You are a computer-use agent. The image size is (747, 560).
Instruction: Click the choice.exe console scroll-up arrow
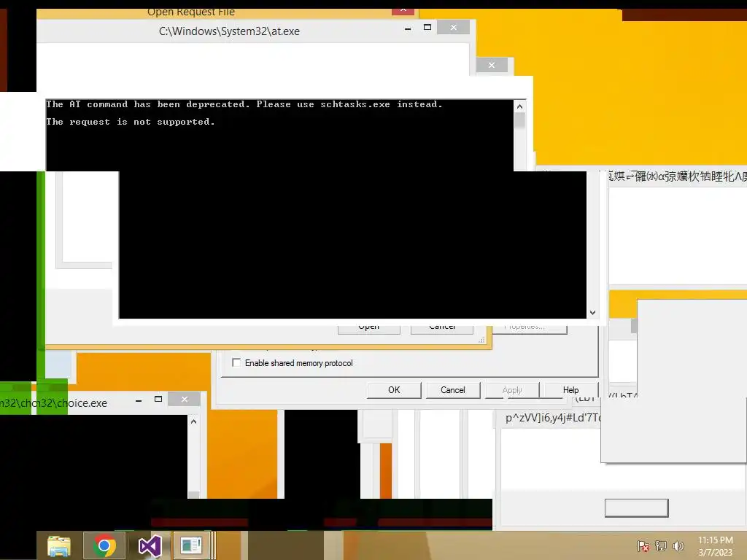[193, 421]
